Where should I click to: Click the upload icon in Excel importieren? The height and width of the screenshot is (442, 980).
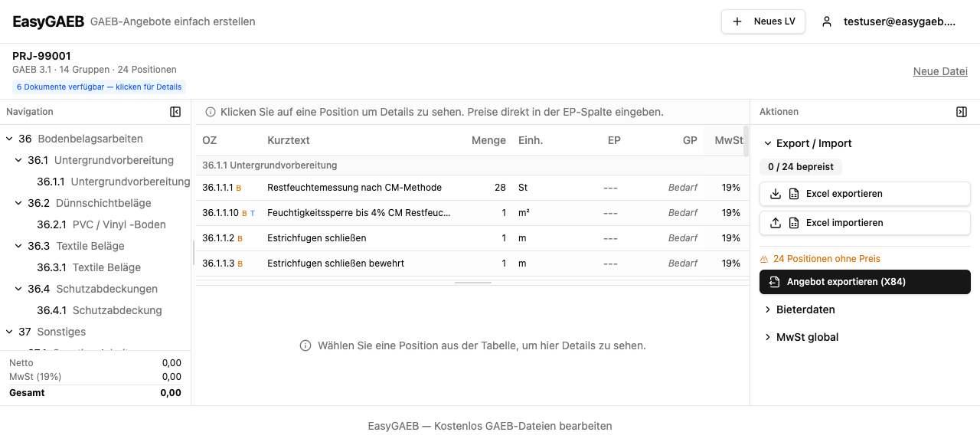(x=775, y=222)
